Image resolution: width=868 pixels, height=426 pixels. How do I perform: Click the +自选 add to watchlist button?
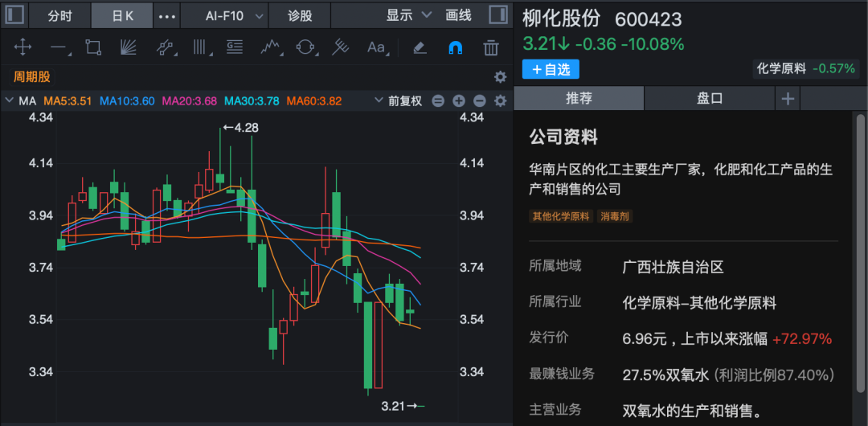pyautogui.click(x=551, y=69)
